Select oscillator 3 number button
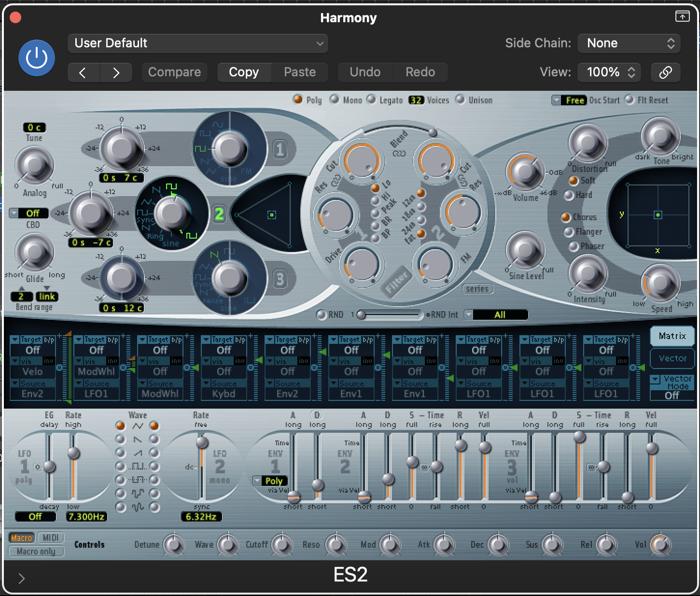700x596 pixels. pos(280,279)
